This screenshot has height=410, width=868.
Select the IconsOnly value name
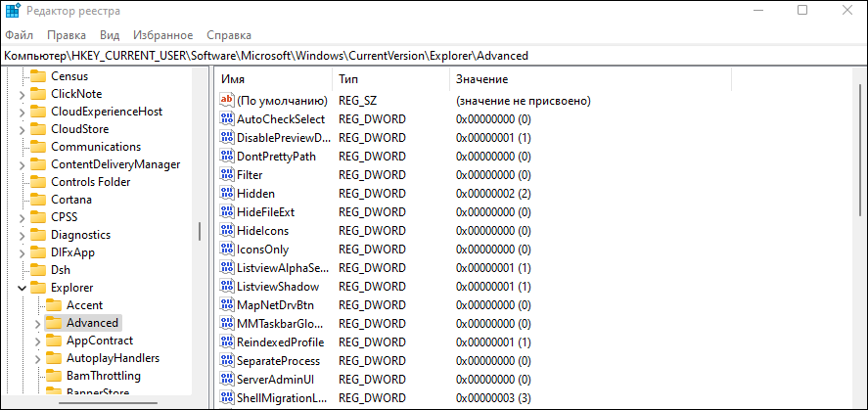(x=263, y=249)
